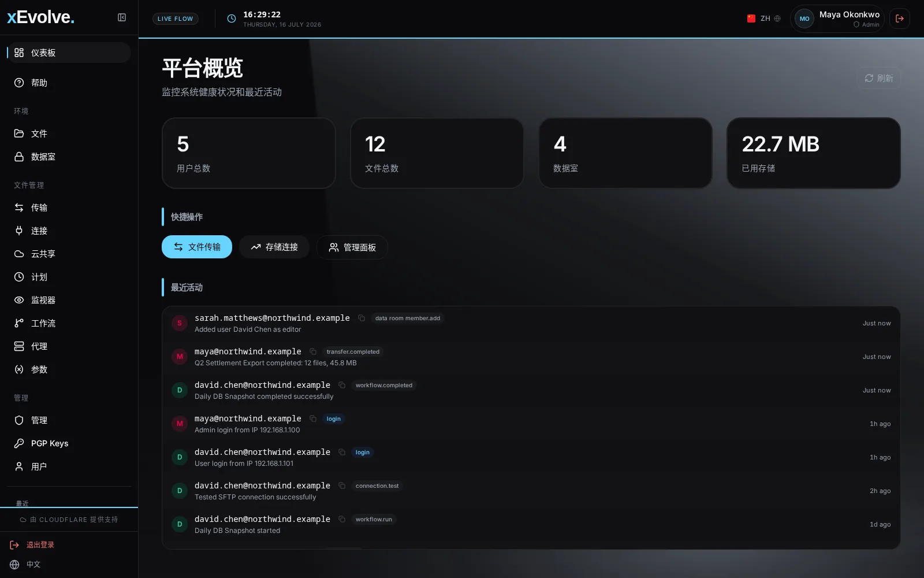
Task: Click the connection.test tag
Action: pos(377,486)
